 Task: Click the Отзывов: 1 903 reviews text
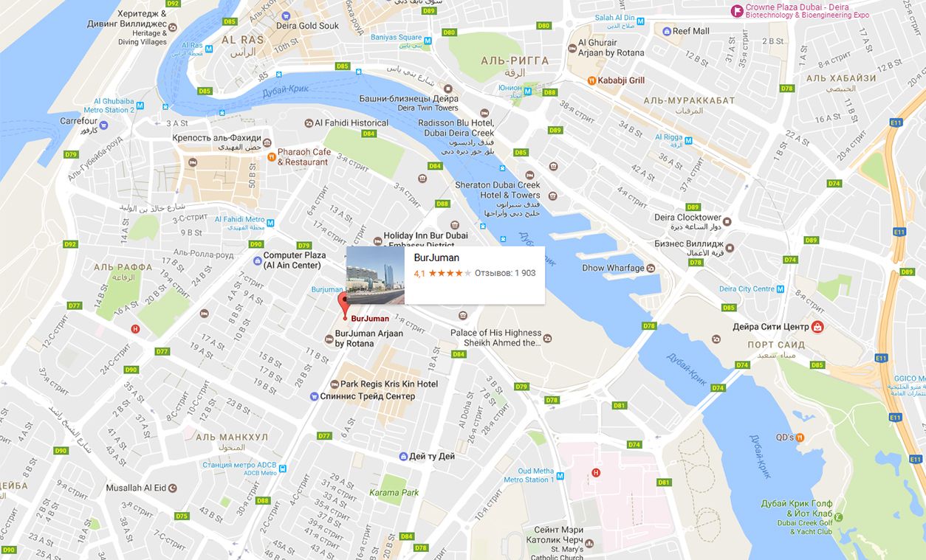[505, 273]
